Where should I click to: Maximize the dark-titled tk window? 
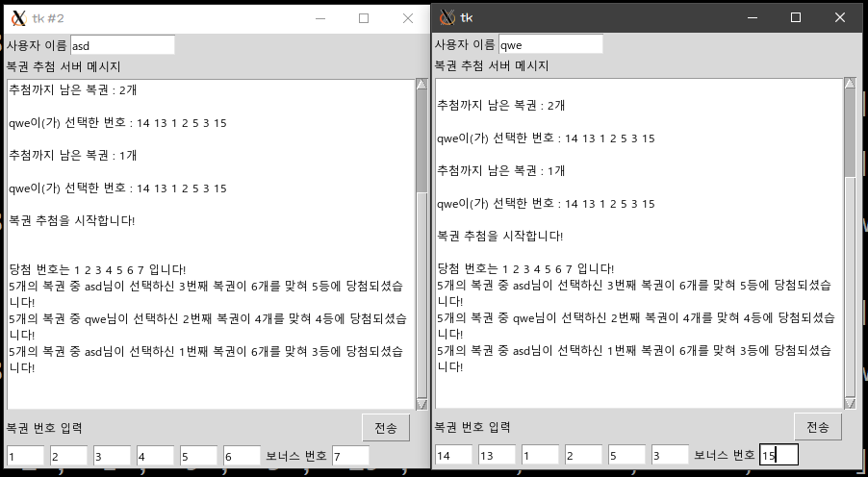tap(796, 17)
